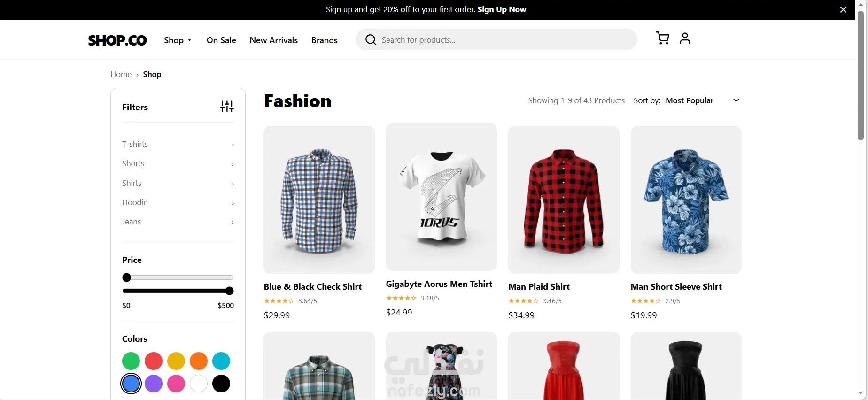Open Blue & Black Check Shirt image

(x=319, y=200)
